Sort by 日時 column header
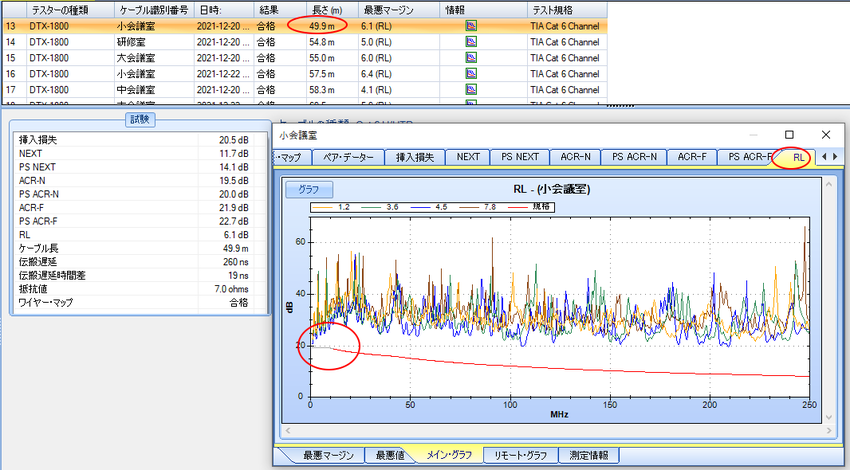The width and height of the screenshot is (850, 470). click(x=224, y=10)
